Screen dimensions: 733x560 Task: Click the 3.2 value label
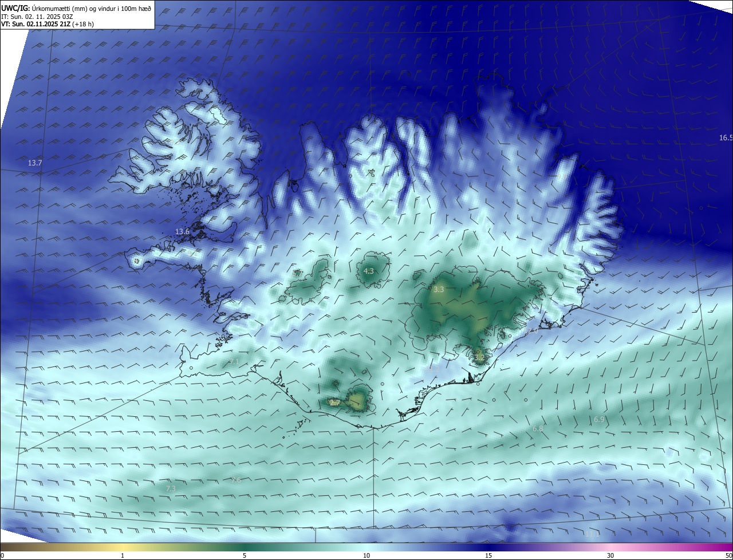(x=479, y=358)
